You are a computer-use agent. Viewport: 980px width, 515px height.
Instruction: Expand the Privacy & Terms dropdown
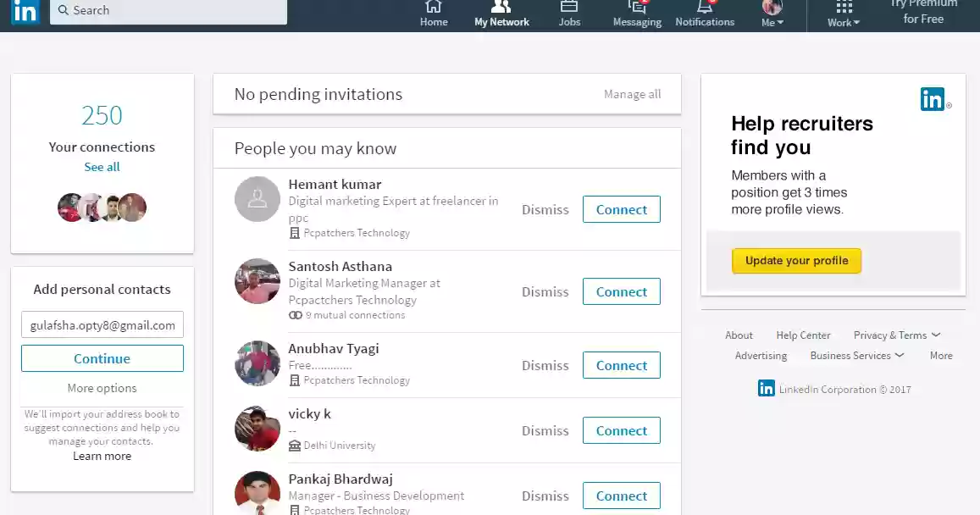(897, 335)
